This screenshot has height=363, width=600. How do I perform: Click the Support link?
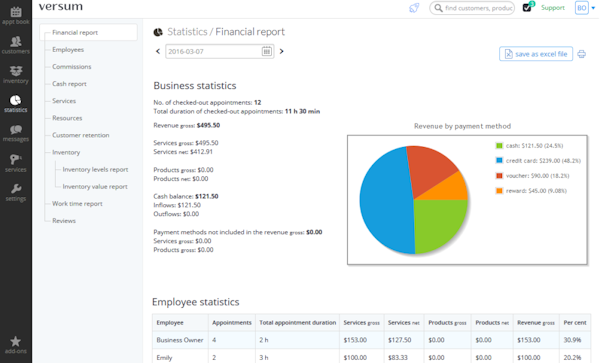(x=553, y=8)
